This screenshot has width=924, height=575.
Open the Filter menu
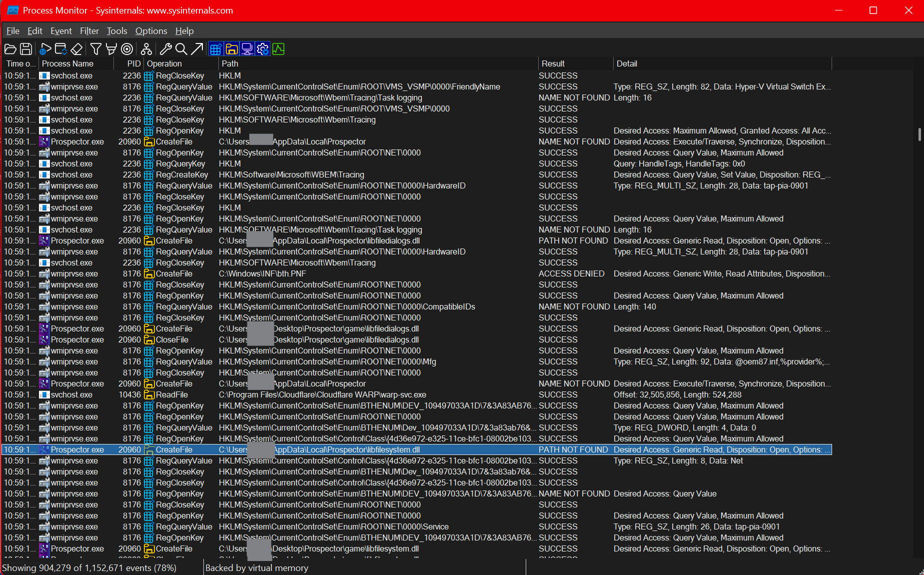[x=89, y=31]
